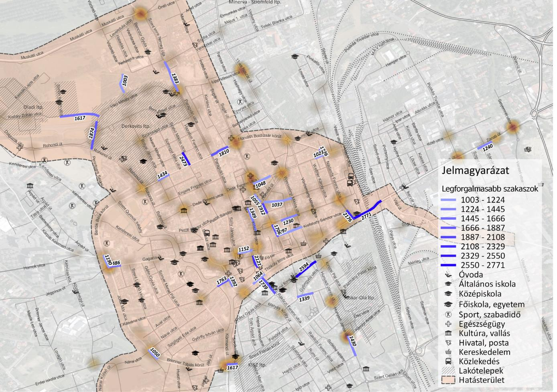The width and height of the screenshot is (557, 392).
Task: Select the 2550 - 2771 line swatch
Action: click(x=448, y=265)
